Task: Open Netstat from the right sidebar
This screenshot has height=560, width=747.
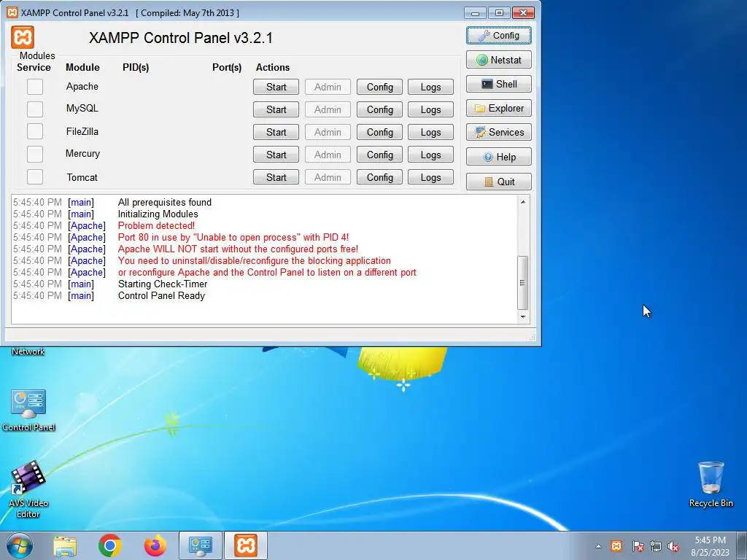Action: [499, 60]
